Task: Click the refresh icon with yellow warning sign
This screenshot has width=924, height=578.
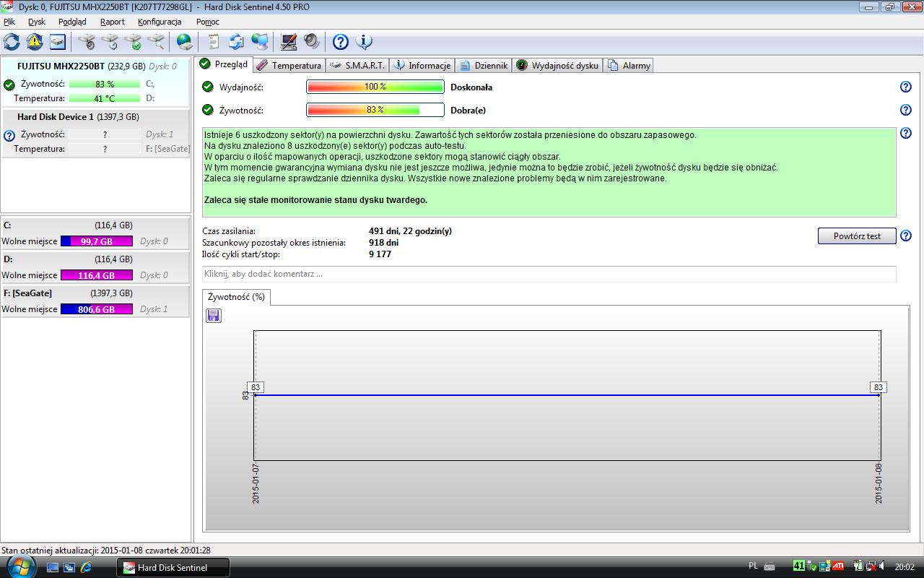Action: pos(35,42)
